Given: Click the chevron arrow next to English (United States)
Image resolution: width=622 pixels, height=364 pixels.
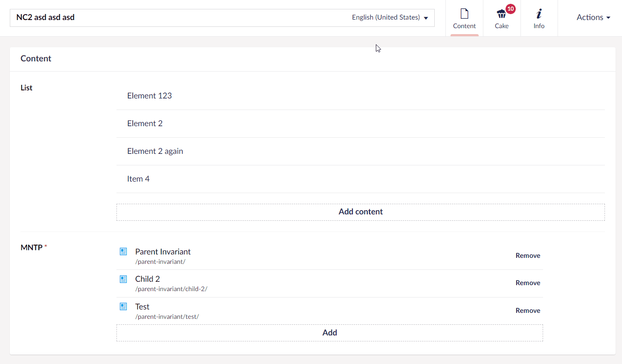Looking at the screenshot, I should tap(425, 18).
